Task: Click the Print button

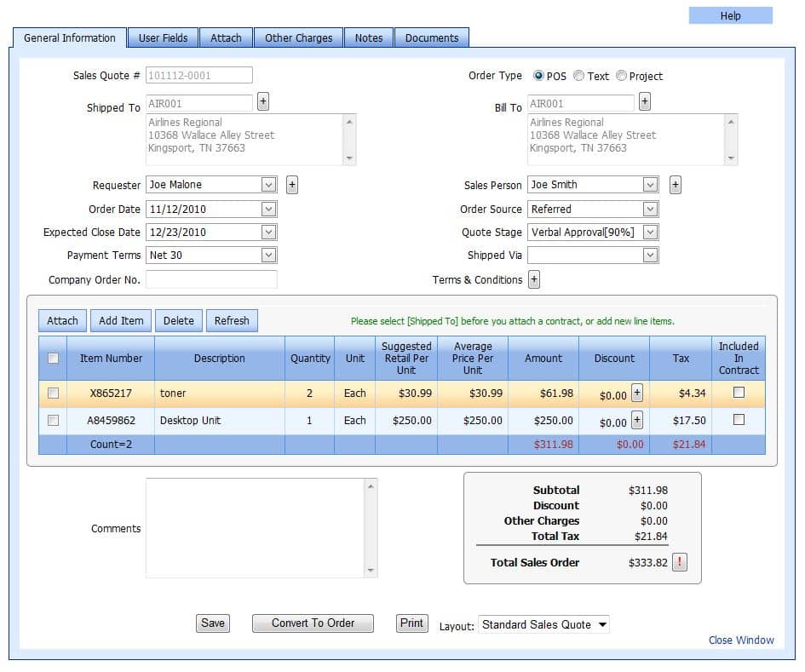Action: pos(411,623)
